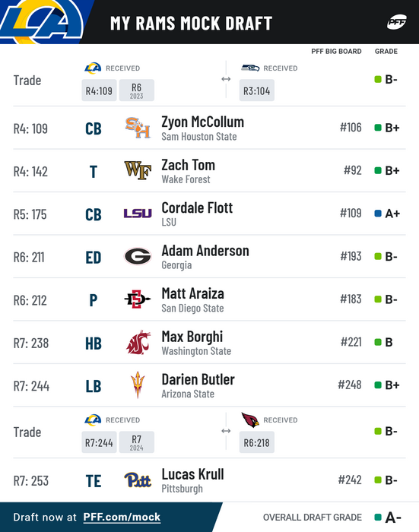Click the Sam Houston State logo
The height and width of the screenshot is (532, 419).
click(x=138, y=128)
